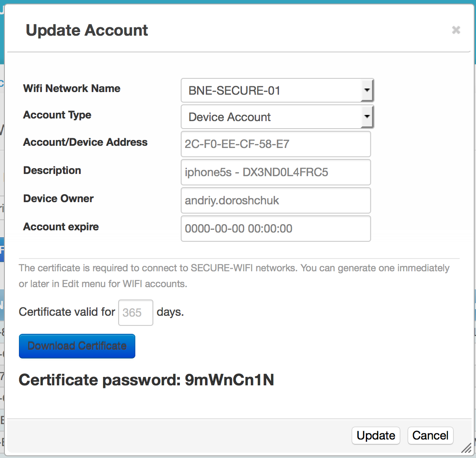This screenshot has width=476, height=458.
Task: Close the Update Account dialog
Action: (456, 30)
